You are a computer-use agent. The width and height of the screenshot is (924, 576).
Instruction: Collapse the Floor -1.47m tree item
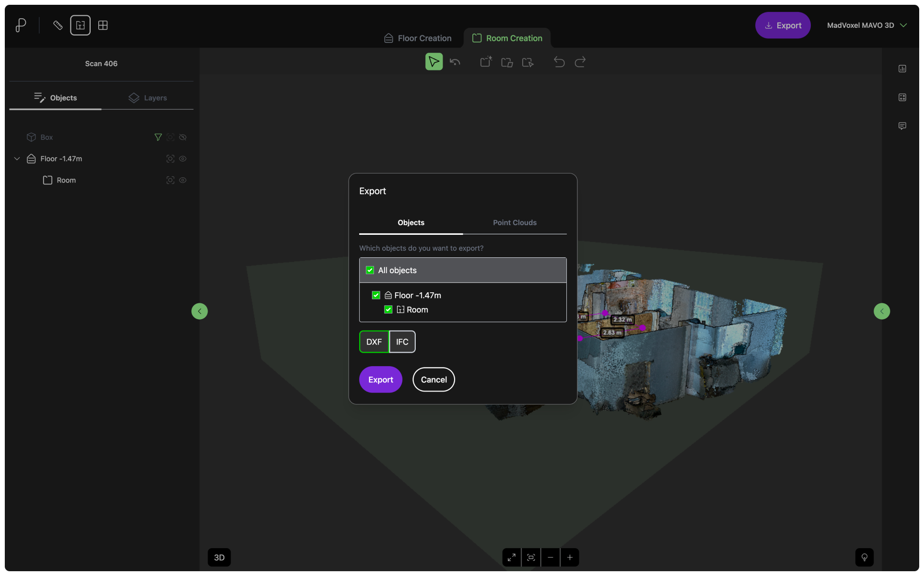coord(17,159)
